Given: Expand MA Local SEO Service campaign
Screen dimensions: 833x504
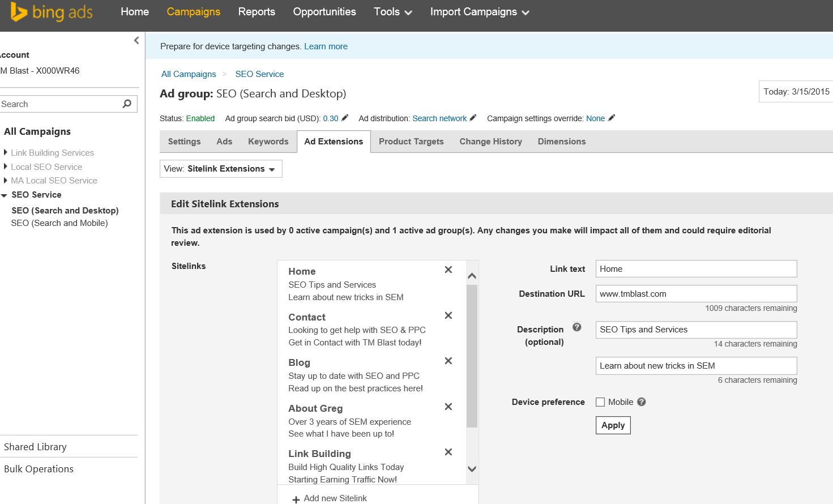Looking at the screenshot, I should click(6, 180).
